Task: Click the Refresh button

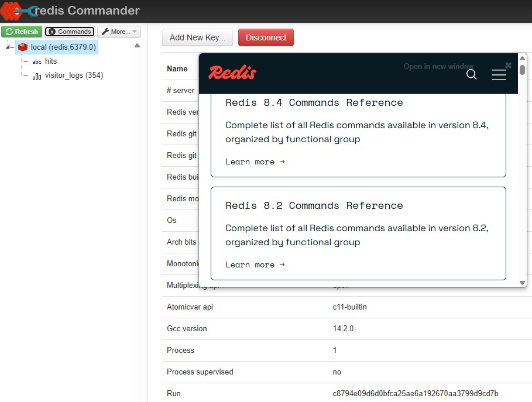Action: 22,32
